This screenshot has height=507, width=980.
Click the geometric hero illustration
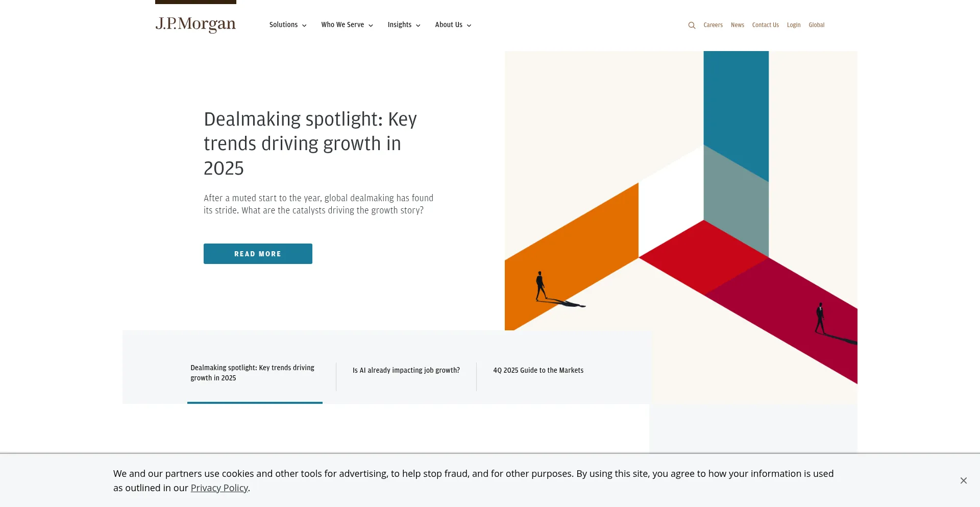[x=681, y=204]
